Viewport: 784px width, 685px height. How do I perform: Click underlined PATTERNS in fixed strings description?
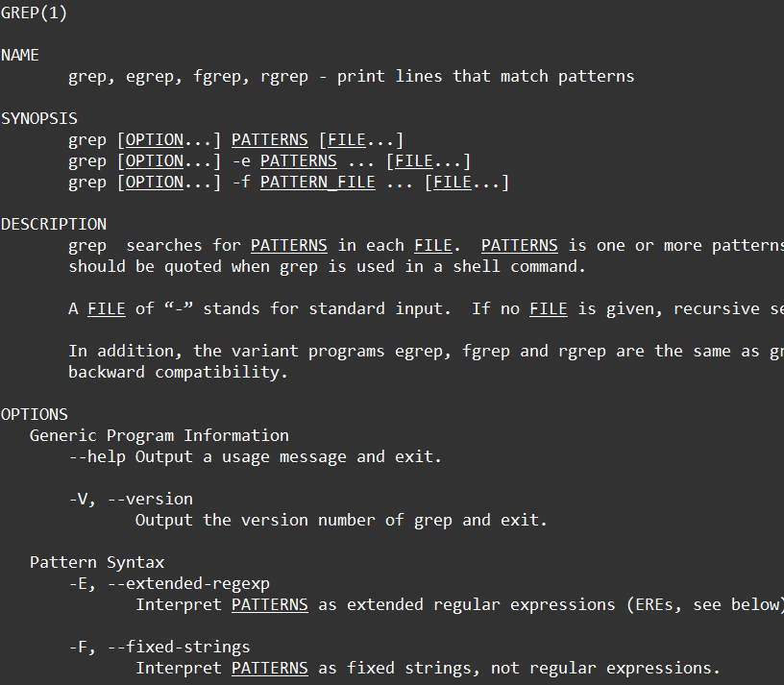pyautogui.click(x=269, y=668)
